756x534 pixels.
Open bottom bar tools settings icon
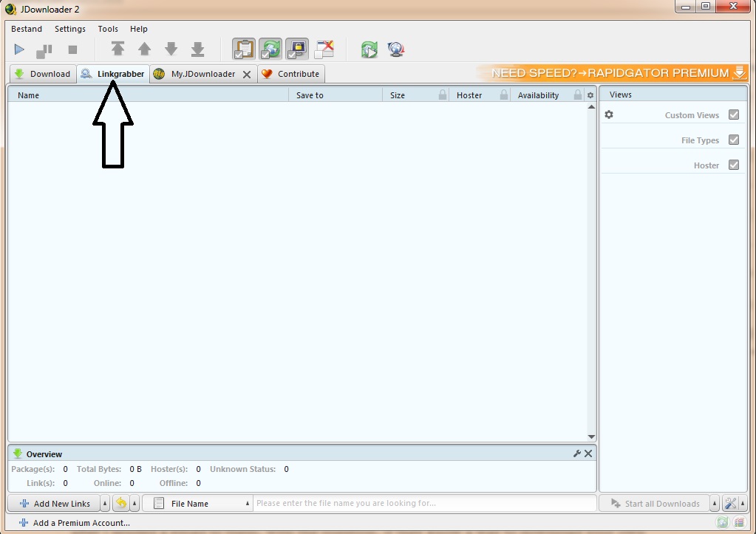pyautogui.click(x=730, y=504)
